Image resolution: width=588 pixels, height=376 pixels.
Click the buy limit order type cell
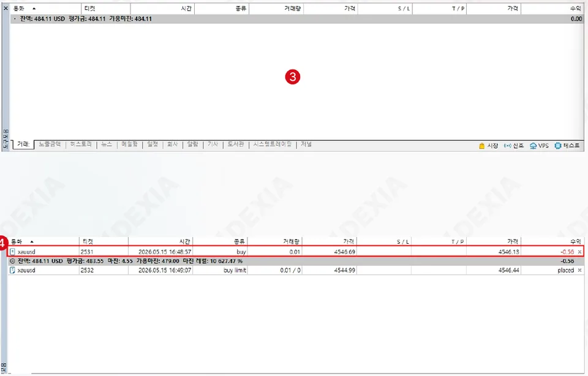point(235,270)
